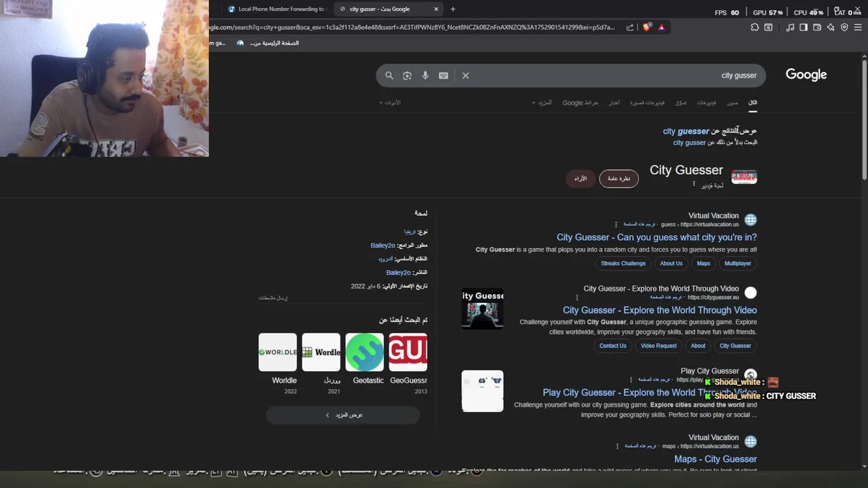Open the Extensions puzzle icon

coord(755,27)
